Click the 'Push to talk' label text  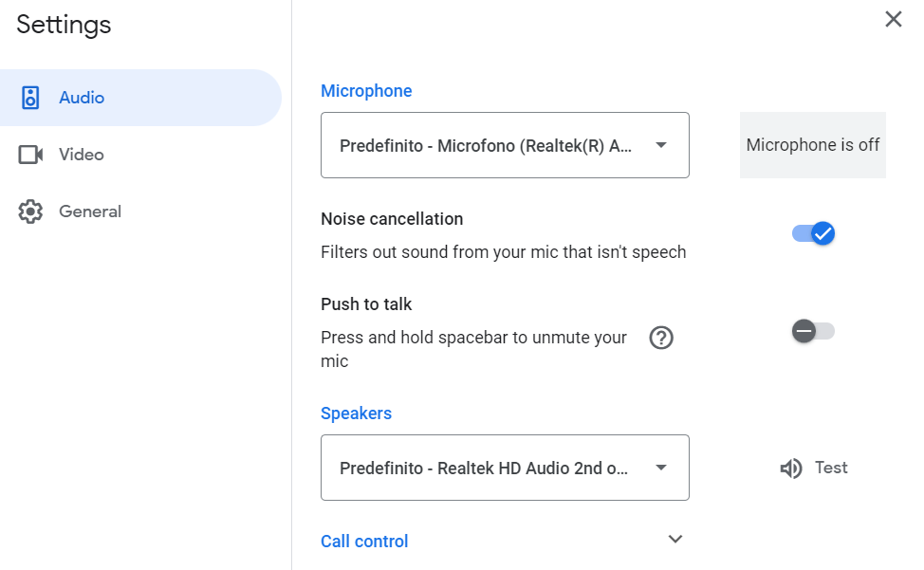[366, 304]
